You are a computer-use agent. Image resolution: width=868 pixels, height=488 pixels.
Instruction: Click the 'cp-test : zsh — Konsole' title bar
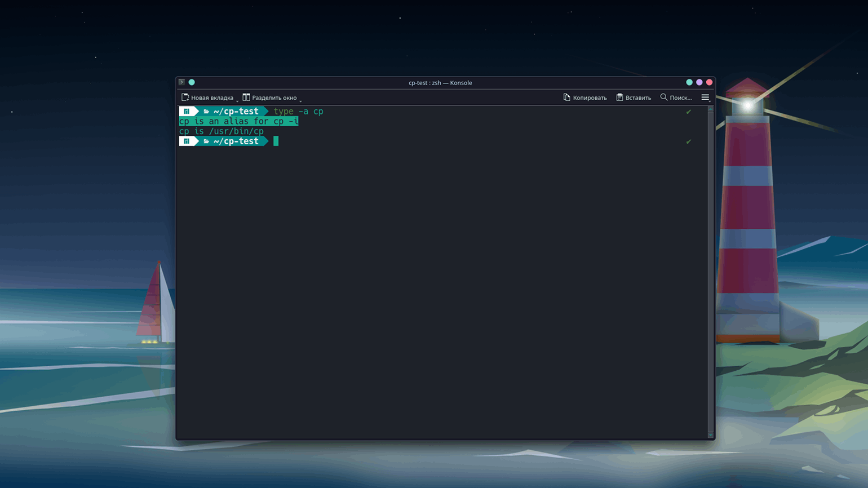click(x=440, y=83)
